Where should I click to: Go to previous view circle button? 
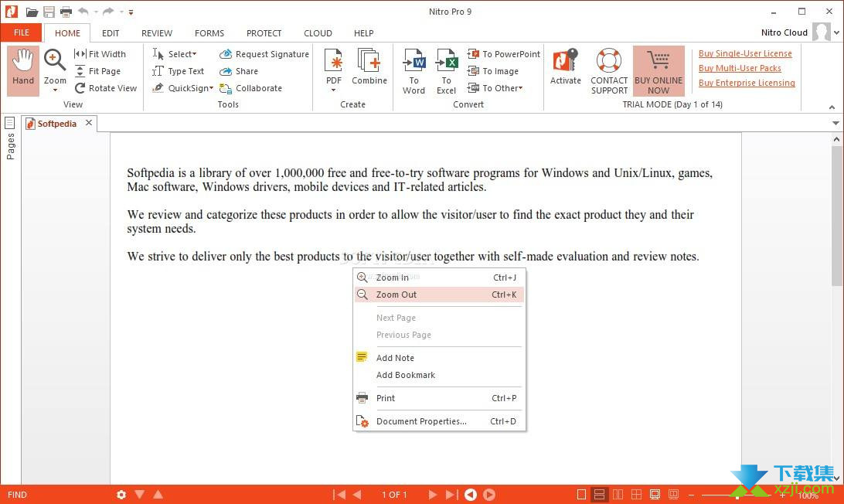[x=471, y=494]
